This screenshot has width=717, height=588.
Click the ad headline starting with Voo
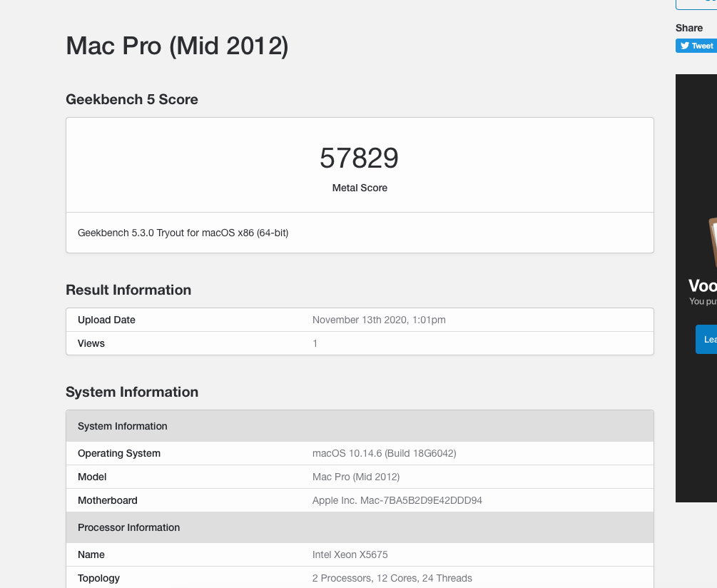(x=703, y=285)
